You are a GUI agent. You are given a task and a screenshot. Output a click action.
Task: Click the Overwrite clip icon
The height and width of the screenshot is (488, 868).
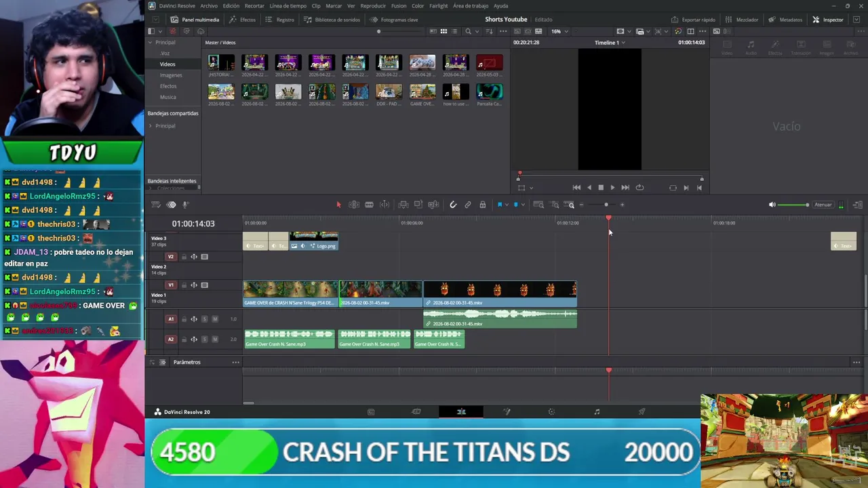[418, 205]
